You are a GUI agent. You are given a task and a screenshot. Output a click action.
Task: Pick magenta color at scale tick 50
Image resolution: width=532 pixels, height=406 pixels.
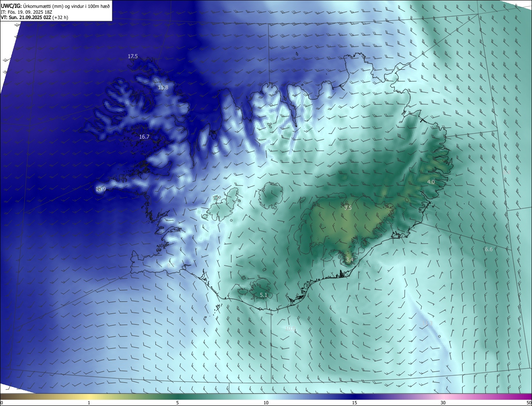click(530, 397)
